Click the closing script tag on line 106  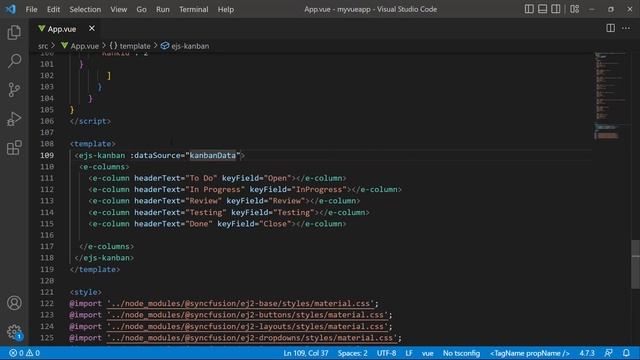point(90,121)
